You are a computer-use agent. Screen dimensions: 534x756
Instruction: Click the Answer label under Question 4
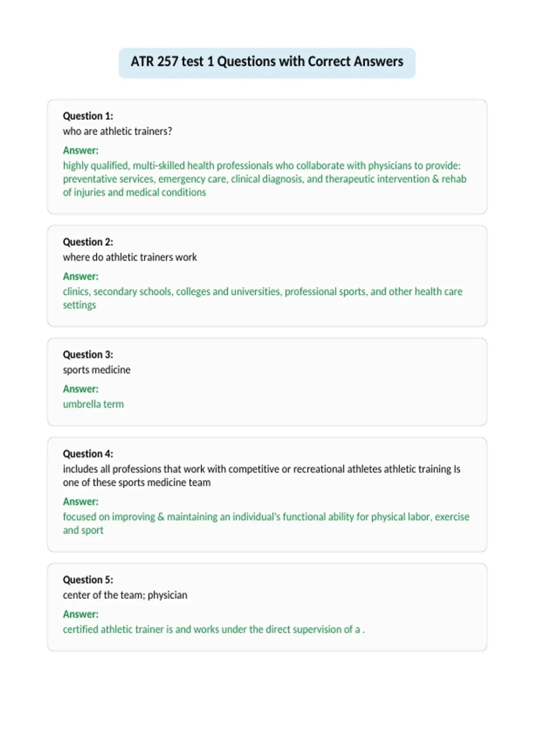(81, 502)
